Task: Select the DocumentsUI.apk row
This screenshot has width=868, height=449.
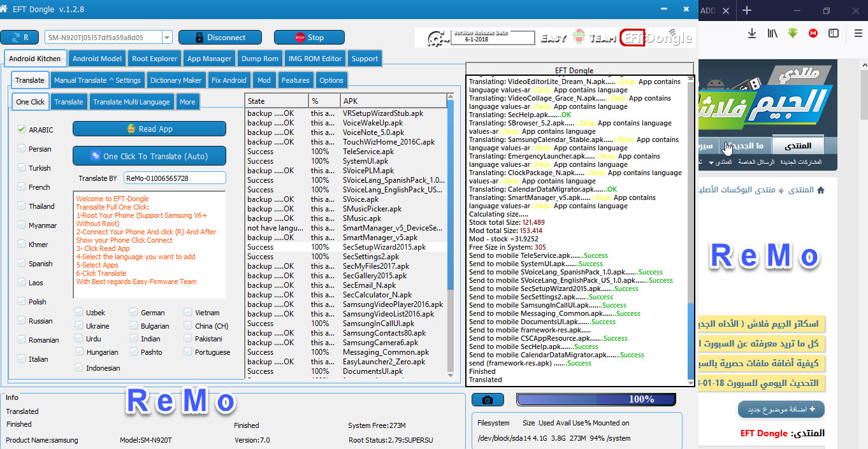Action: coord(346,371)
